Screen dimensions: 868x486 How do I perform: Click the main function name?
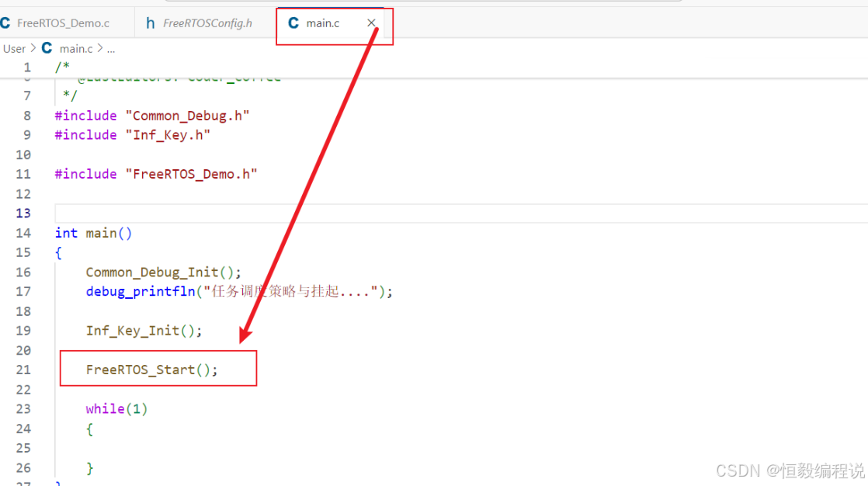101,233
